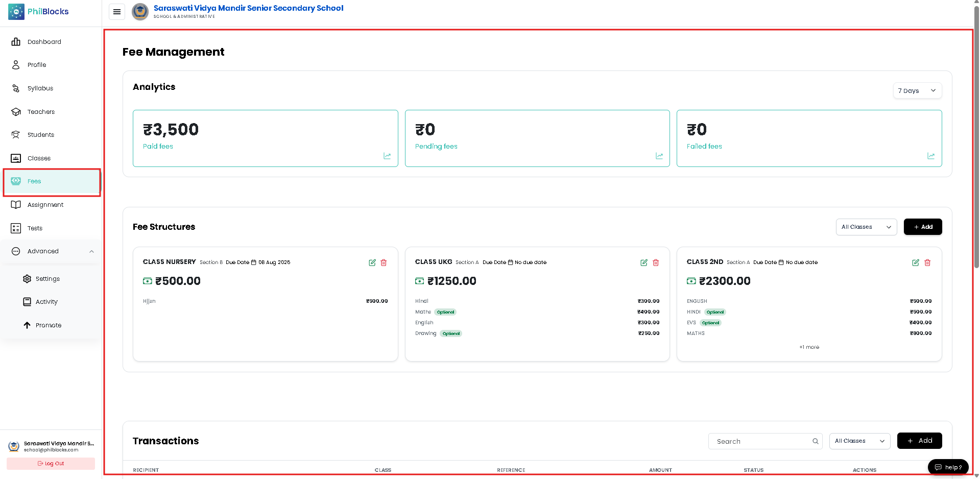Open All Classes filter in Fee Structures
This screenshot has height=479, width=980.
866,227
